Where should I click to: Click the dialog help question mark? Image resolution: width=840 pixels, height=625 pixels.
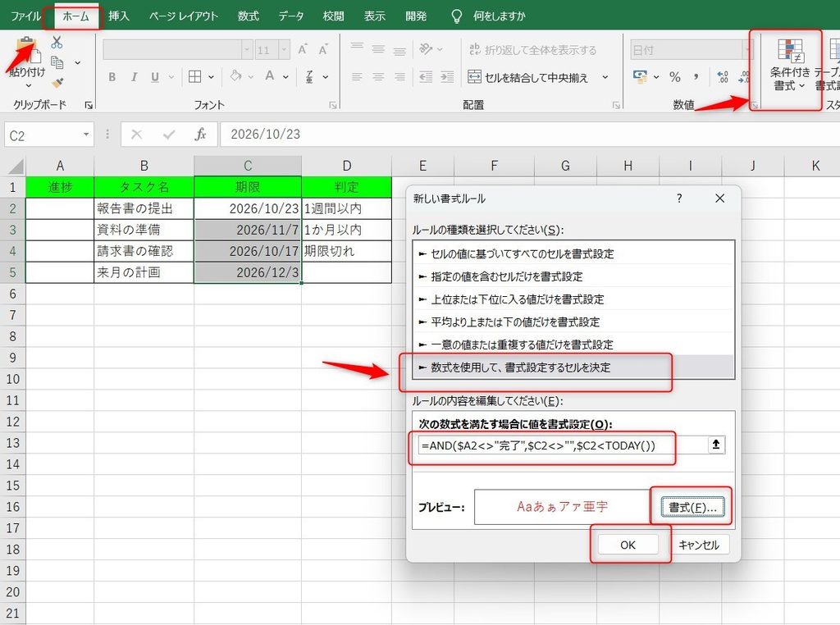tap(679, 198)
